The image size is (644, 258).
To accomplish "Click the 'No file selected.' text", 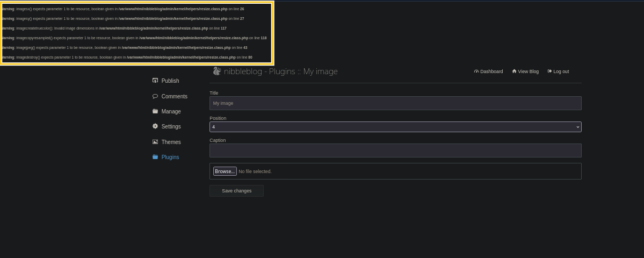I will 255,171.
